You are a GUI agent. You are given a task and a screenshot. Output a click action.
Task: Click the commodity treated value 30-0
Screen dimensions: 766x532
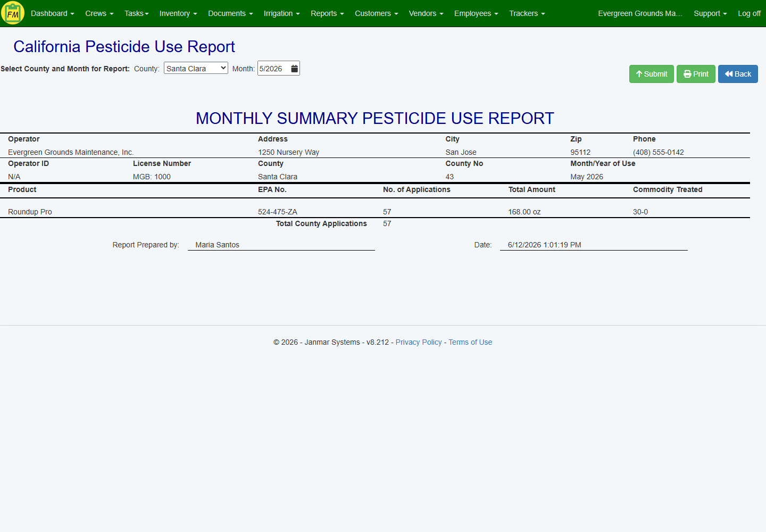coord(640,212)
